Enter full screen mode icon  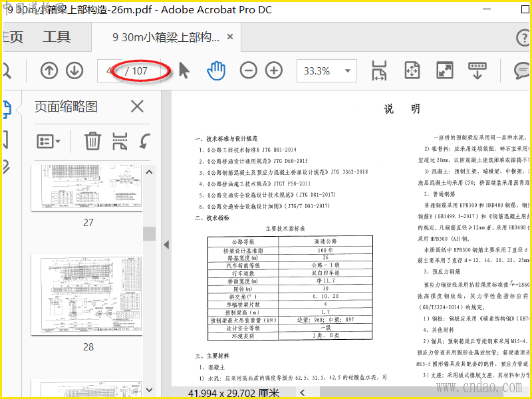pos(445,70)
